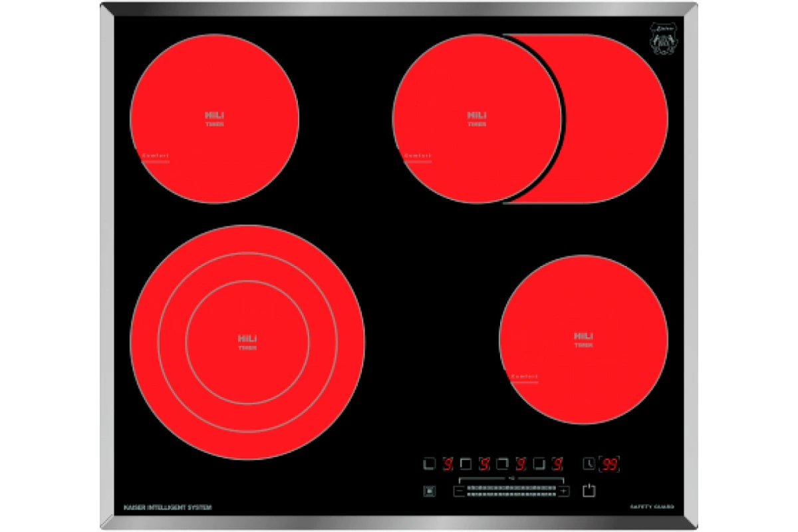Click the SAFETY GUARD label
The width and height of the screenshot is (798, 532).
[x=652, y=507]
